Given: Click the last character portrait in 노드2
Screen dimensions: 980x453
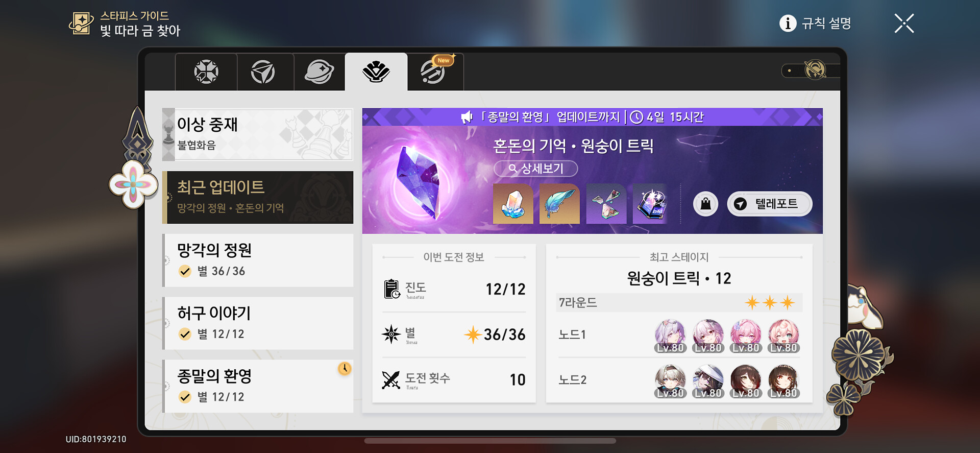Looking at the screenshot, I should (x=783, y=381).
